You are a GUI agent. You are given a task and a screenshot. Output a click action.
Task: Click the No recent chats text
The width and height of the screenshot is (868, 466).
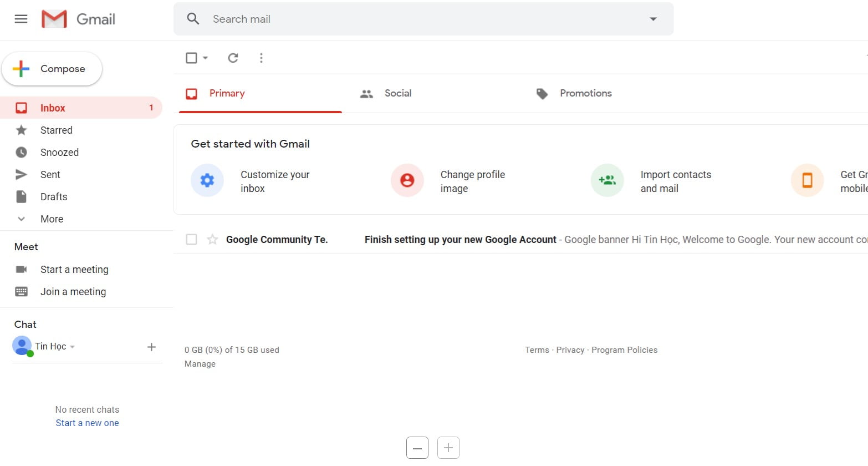[x=87, y=409]
